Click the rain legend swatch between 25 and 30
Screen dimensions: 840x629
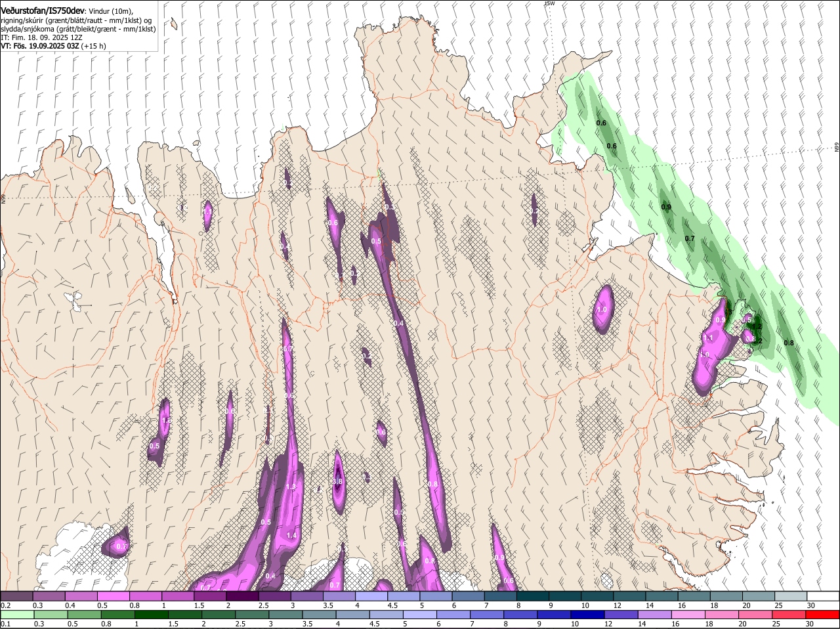pos(789,615)
